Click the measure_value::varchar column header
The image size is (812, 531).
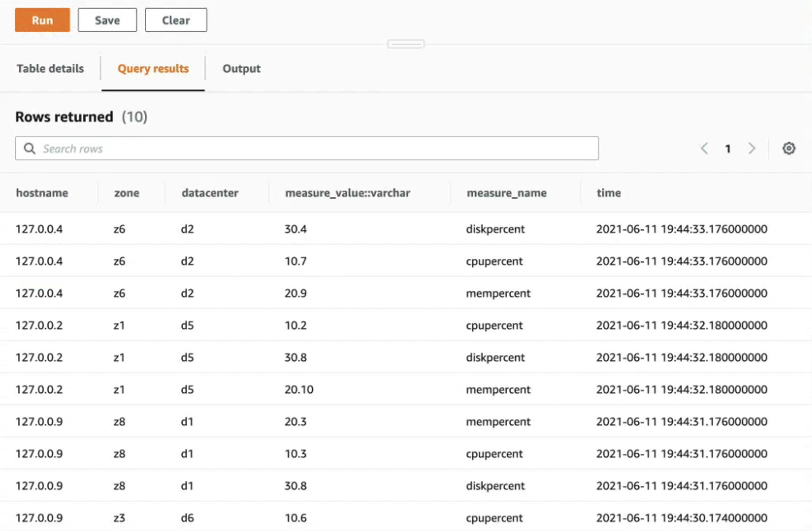(347, 193)
